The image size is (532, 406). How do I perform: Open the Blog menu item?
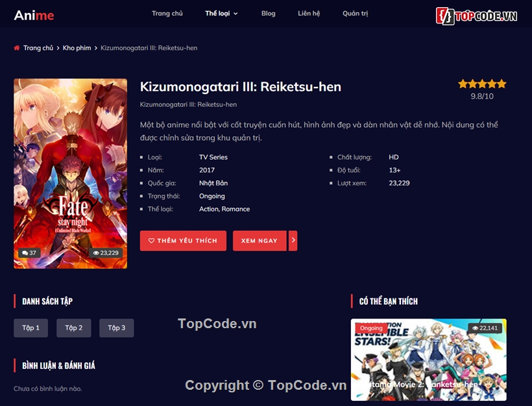coord(269,14)
